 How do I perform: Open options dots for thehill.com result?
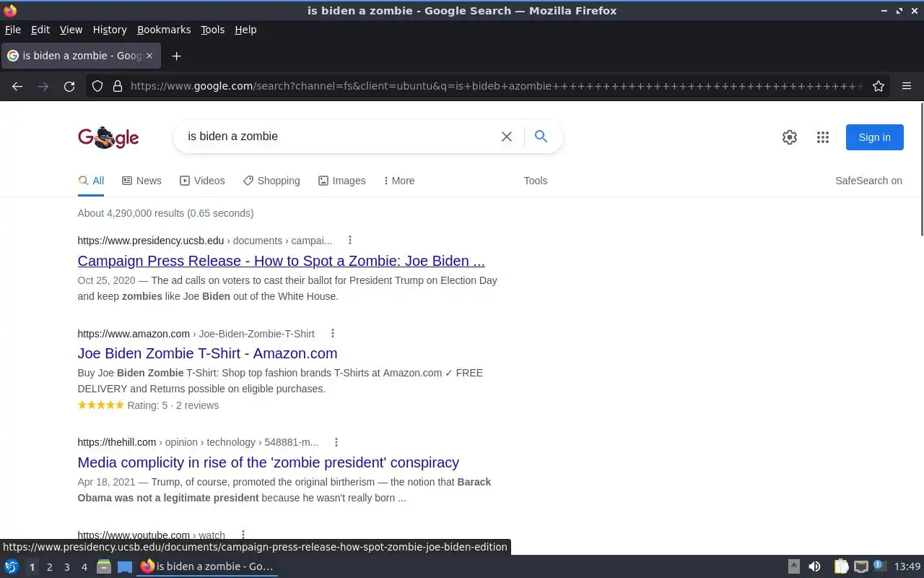pyautogui.click(x=336, y=442)
